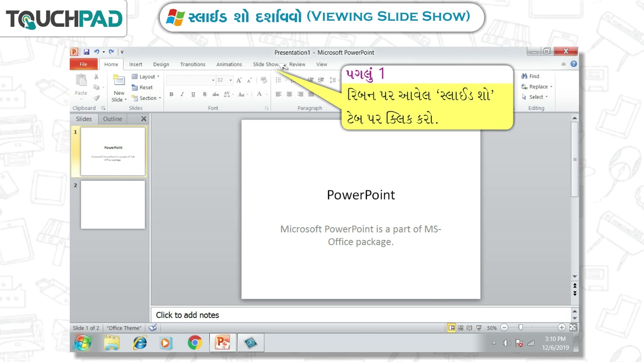This screenshot has height=362, width=644.
Task: Switch to the Transitions tab
Action: (193, 64)
